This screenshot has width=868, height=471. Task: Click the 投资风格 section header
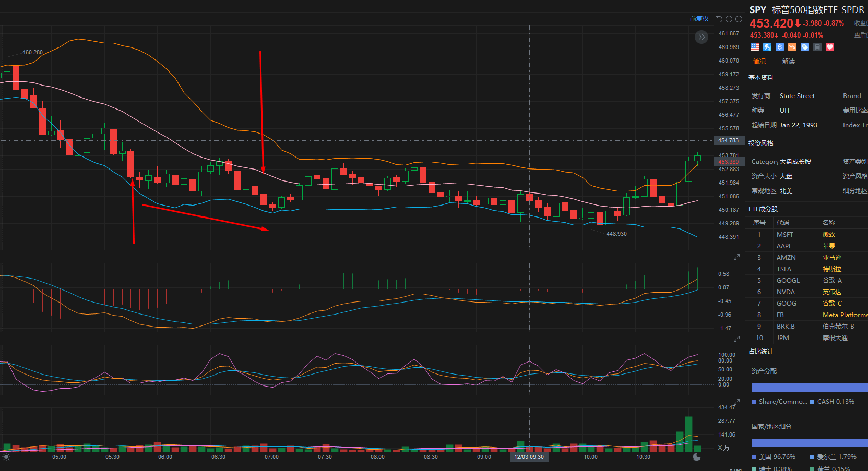[x=761, y=143]
